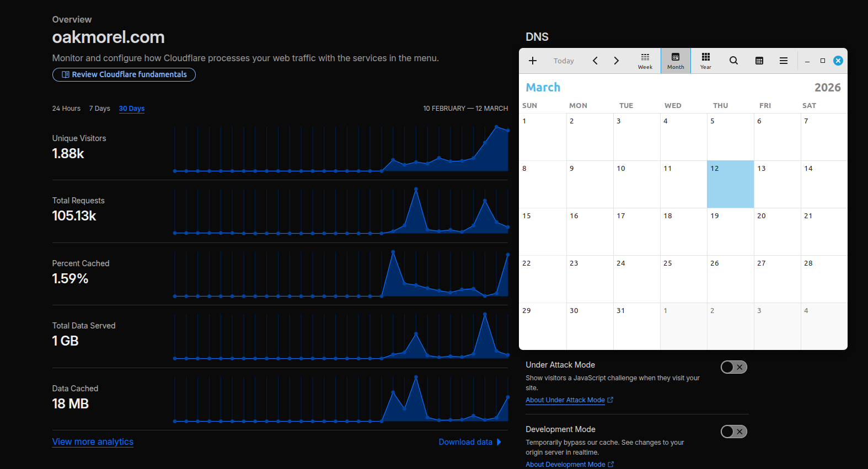Open the View more analytics link
Screen dimensions: 868x469
coord(93,442)
